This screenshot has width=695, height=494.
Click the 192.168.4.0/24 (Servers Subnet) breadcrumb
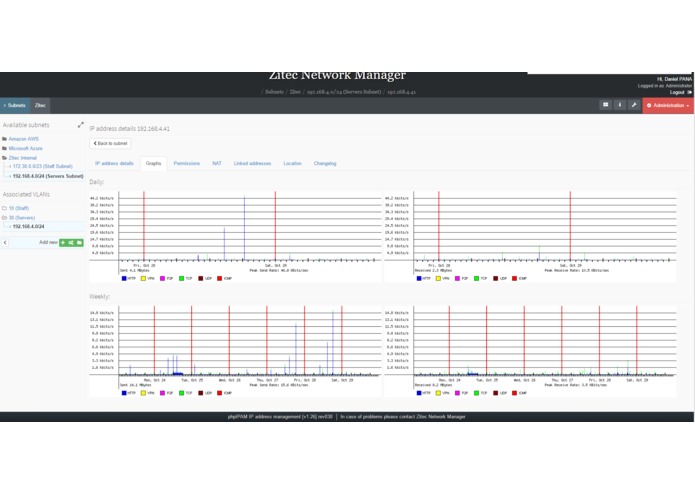(344, 92)
